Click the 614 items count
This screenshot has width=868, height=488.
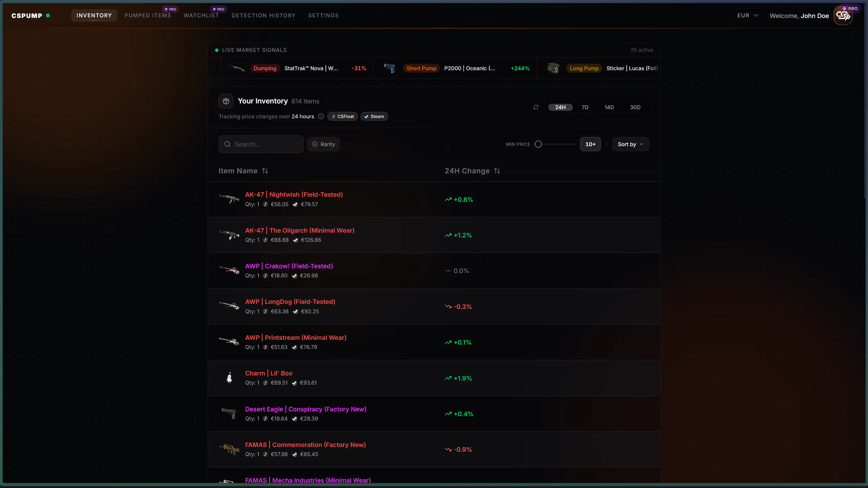tap(305, 101)
